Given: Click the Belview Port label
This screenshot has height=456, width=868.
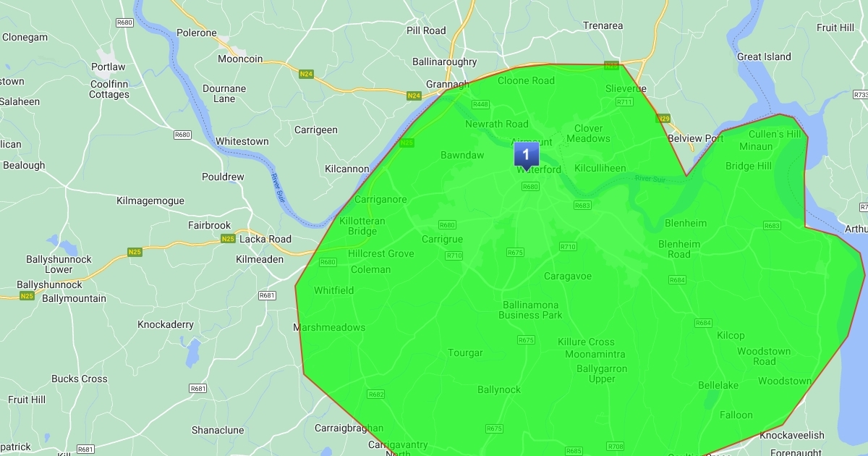Looking at the screenshot, I should 695,138.
